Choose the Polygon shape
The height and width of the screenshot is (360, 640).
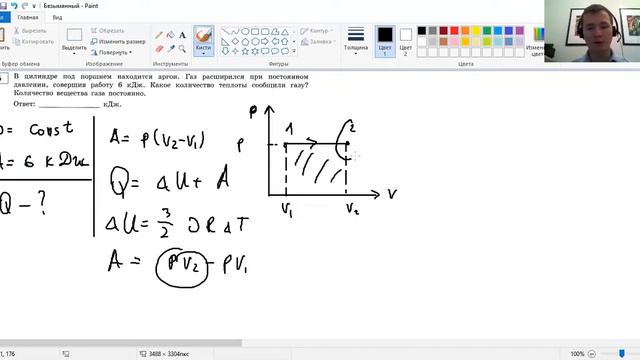click(x=275, y=31)
